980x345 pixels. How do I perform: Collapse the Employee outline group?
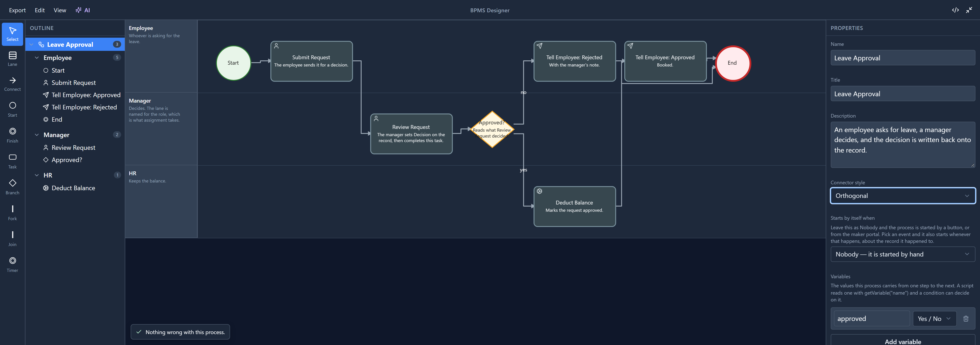click(x=37, y=58)
